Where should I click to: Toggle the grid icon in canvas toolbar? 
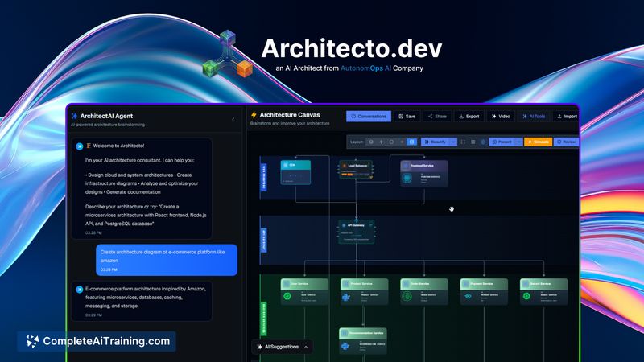[473, 142]
